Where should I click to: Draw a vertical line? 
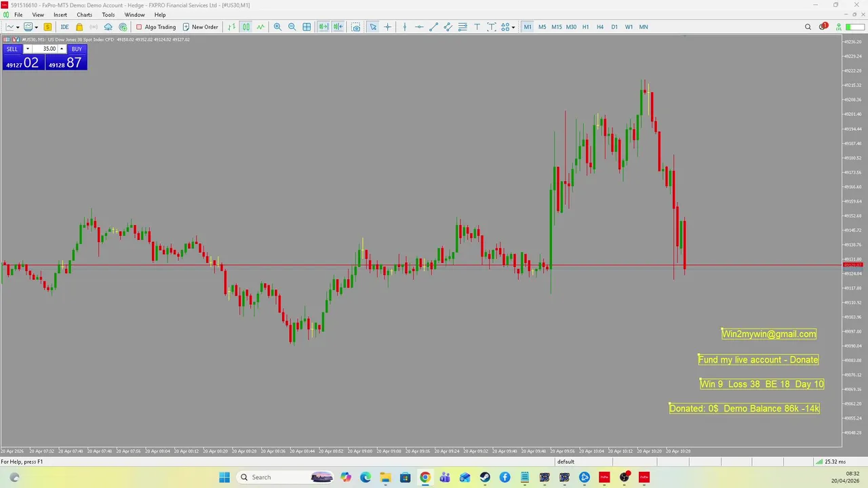[405, 27]
